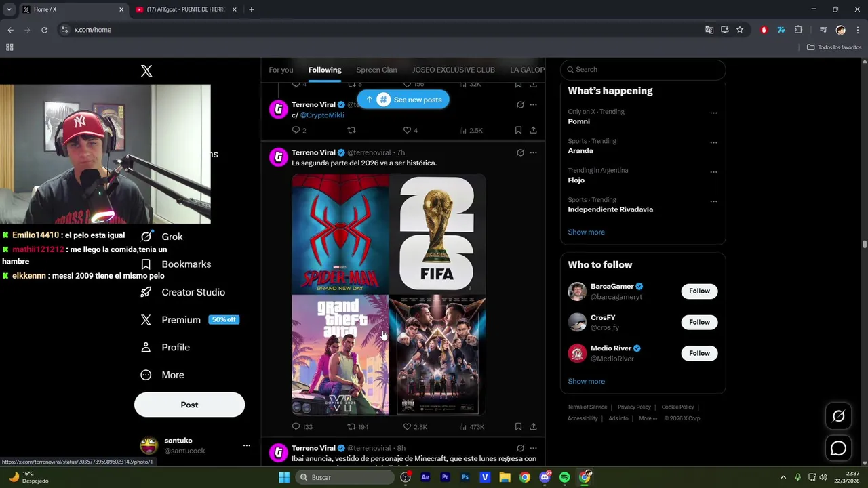Expand the More sidebar menu
The width and height of the screenshot is (868, 488).
coord(162,375)
